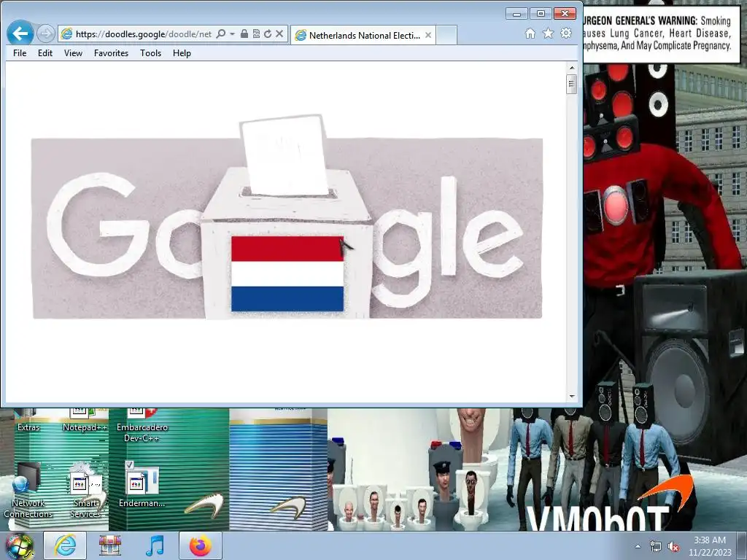Open the File menu

tap(20, 53)
